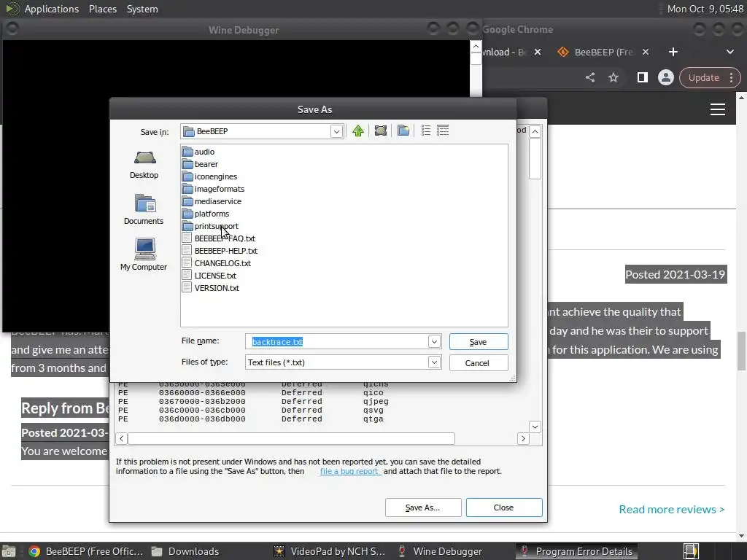747x560 pixels.
Task: Open Chrome tab search chevron
Action: [x=729, y=52]
